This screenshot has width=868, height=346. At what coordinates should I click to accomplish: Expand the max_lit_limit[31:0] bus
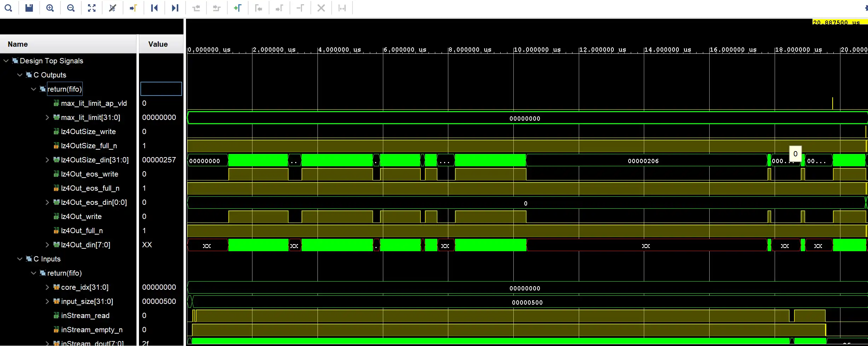47,117
